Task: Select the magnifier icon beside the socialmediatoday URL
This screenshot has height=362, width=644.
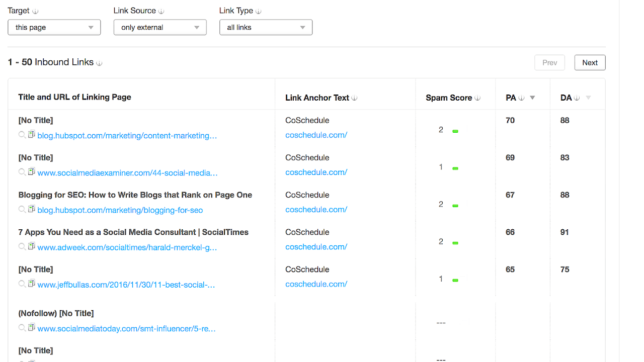Action: pos(22,329)
